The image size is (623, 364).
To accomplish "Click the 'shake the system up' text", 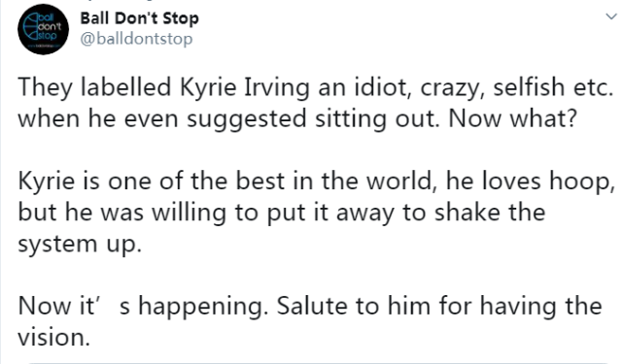I will (281, 228).
